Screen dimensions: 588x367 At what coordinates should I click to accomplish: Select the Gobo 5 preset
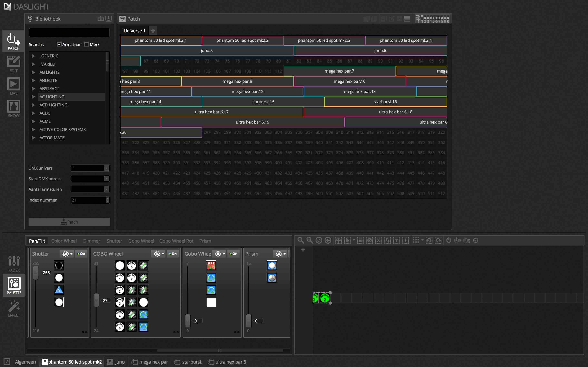coord(120,327)
